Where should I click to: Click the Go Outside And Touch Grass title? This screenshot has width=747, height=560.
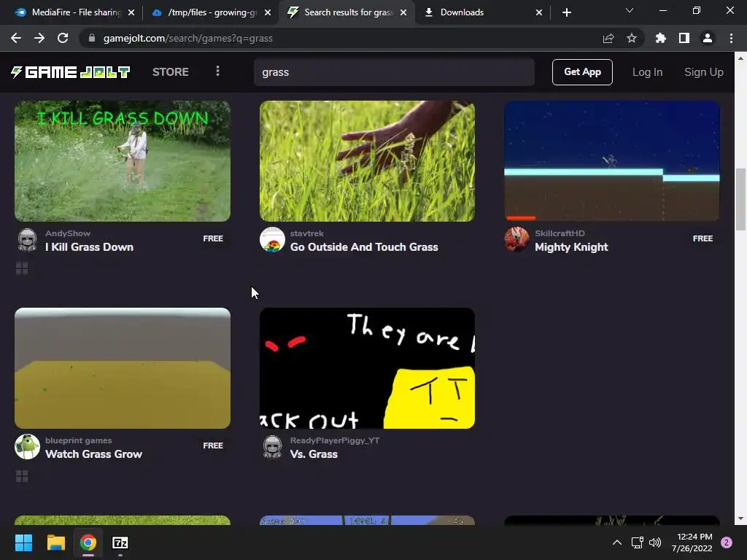[x=364, y=247]
